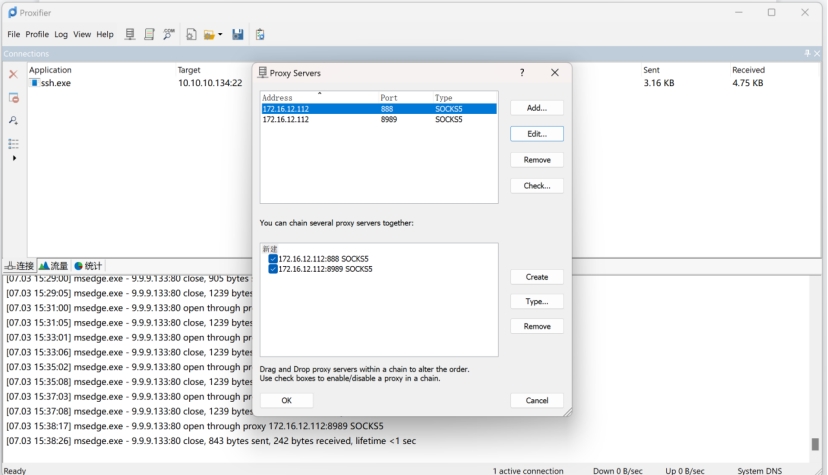828x475 pixels.
Task: Pin the Connections panel
Action: click(807, 53)
